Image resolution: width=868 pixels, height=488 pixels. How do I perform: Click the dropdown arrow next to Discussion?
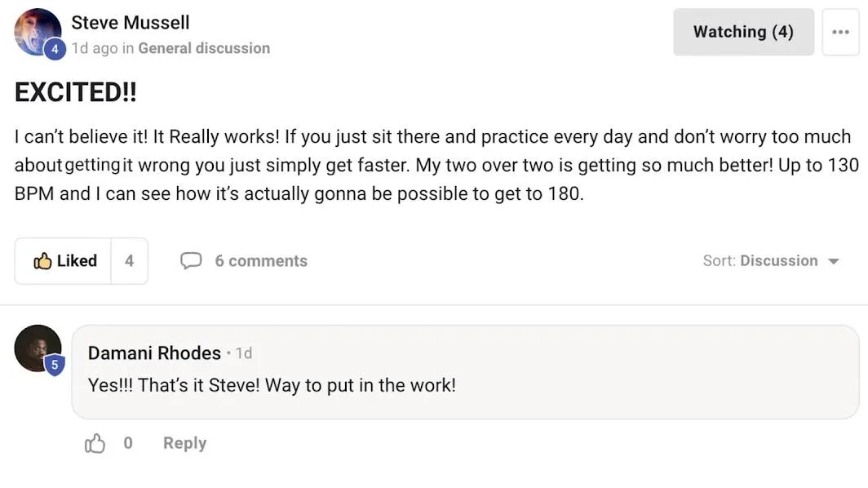click(834, 261)
